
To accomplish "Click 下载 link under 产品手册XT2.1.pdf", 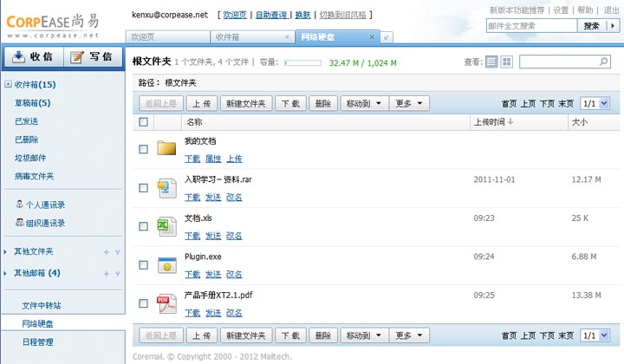I will pos(192,312).
